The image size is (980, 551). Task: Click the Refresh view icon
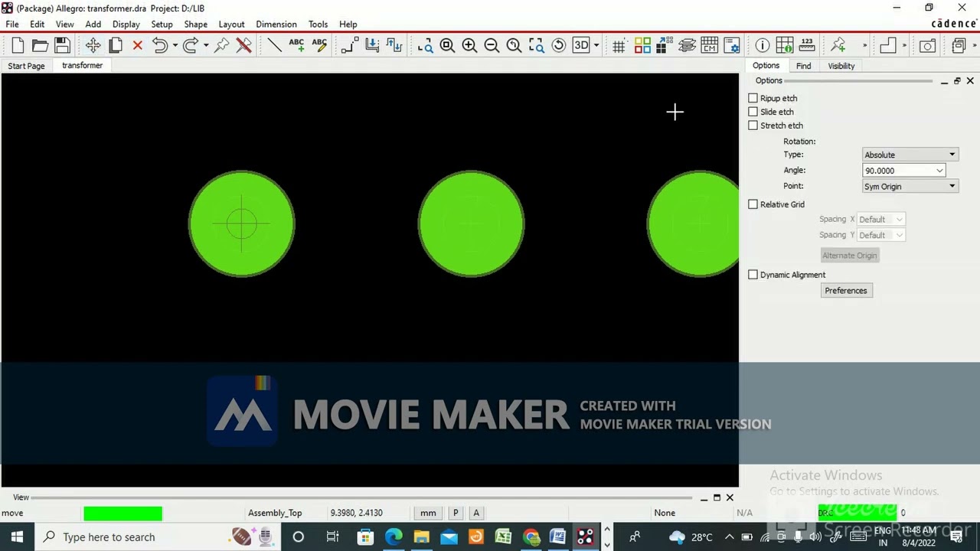pos(559,46)
